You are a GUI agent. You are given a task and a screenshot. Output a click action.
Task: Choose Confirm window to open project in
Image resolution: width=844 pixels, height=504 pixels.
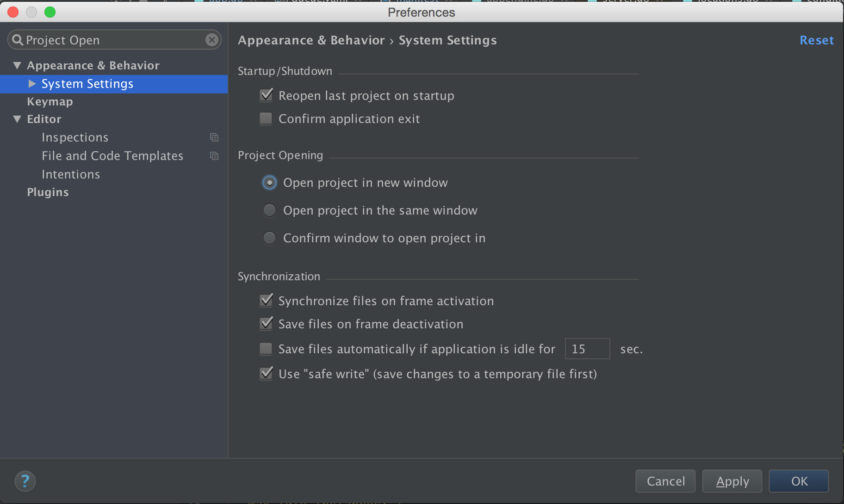pos(269,238)
